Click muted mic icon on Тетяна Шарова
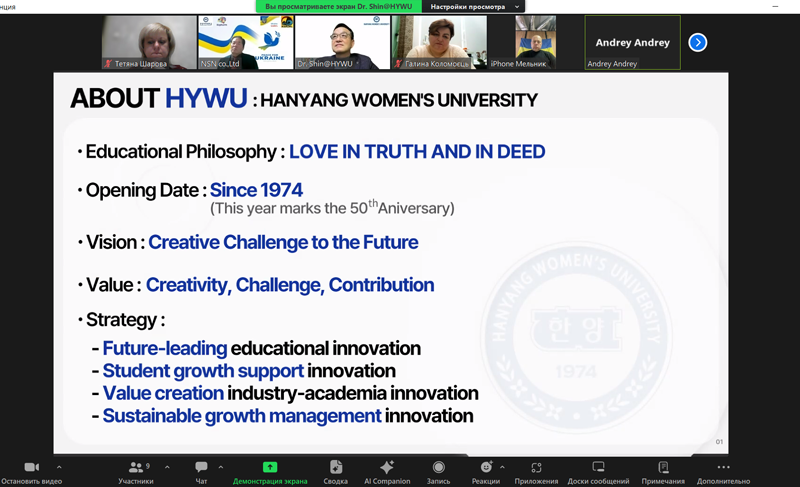Viewport: 800px width, 487px height. pyautogui.click(x=108, y=64)
